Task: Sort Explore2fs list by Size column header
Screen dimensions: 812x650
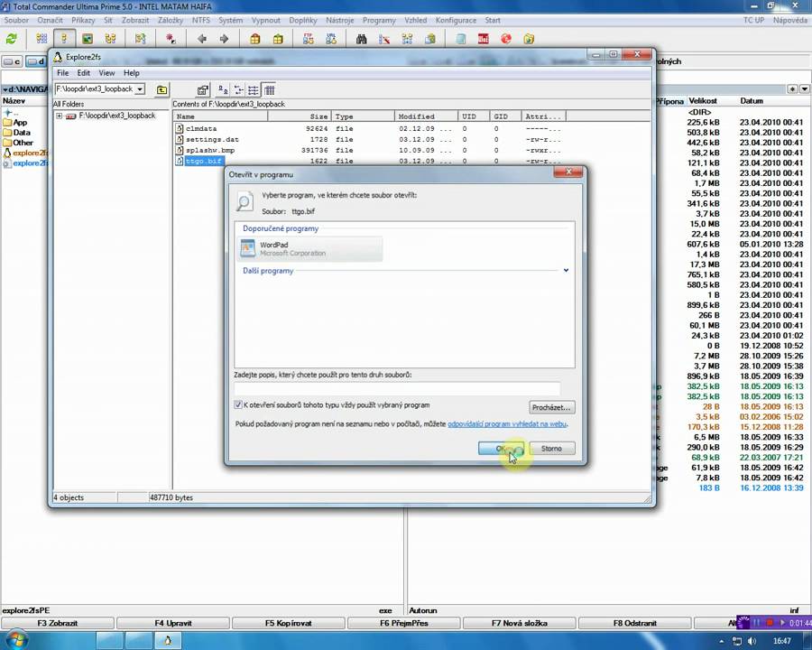Action: coord(300,116)
